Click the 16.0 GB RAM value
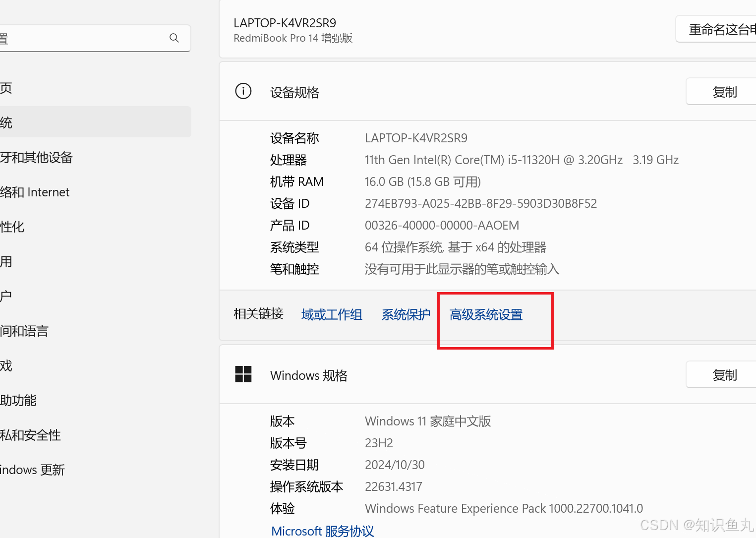This screenshot has width=756, height=538. click(423, 181)
